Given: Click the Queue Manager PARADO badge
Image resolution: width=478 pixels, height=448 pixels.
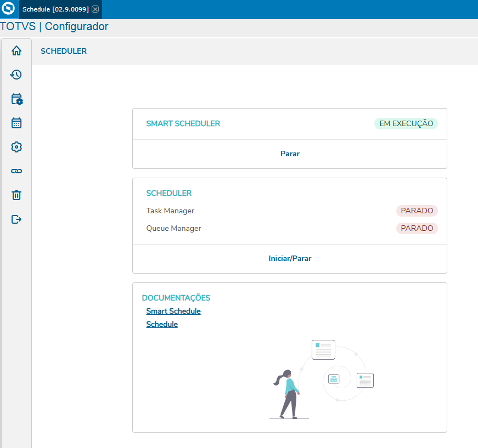Looking at the screenshot, I should click(417, 229).
